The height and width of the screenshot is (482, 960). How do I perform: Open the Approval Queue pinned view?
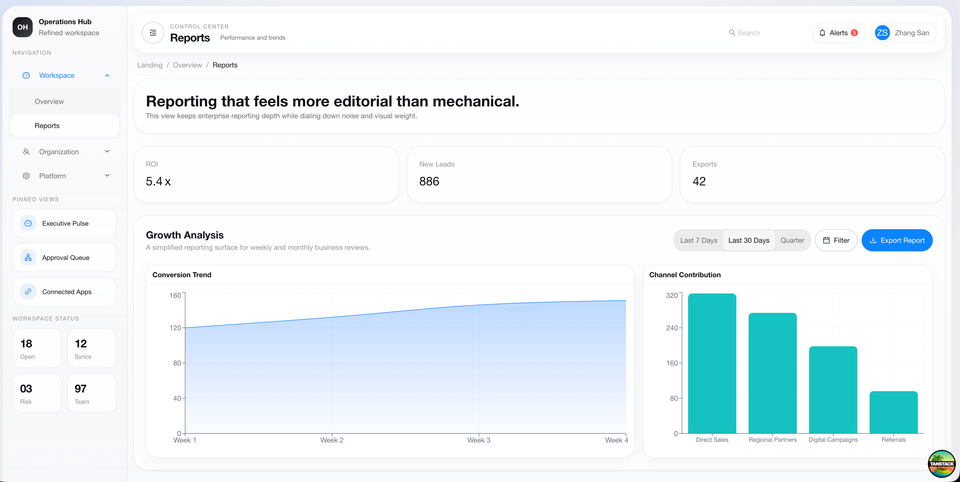pyautogui.click(x=64, y=258)
